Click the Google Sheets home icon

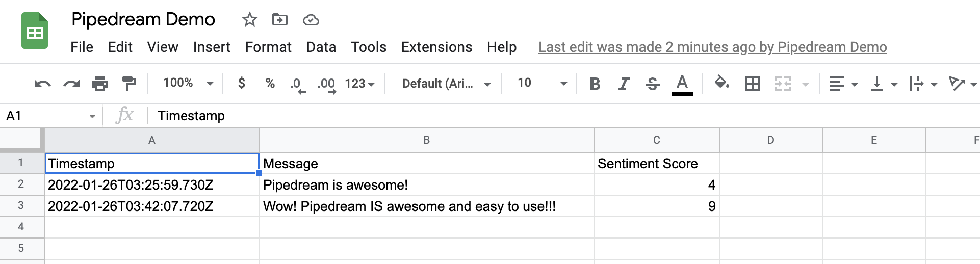[x=35, y=32]
